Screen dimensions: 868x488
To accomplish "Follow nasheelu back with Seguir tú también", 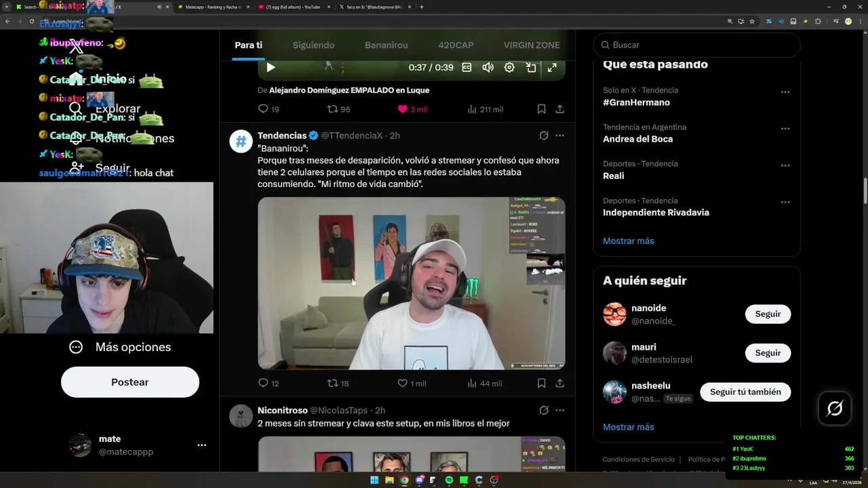I will coord(745,392).
